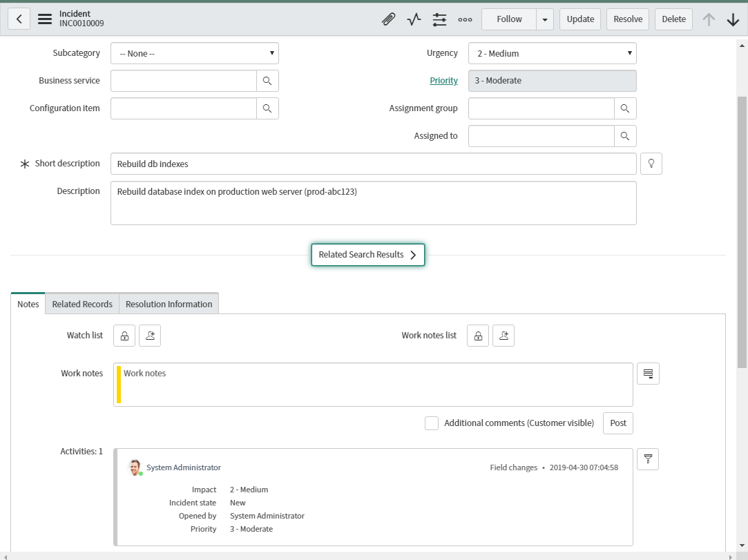The image size is (748, 560).
Task: Click Business service lookup magnifier
Action: 267,81
